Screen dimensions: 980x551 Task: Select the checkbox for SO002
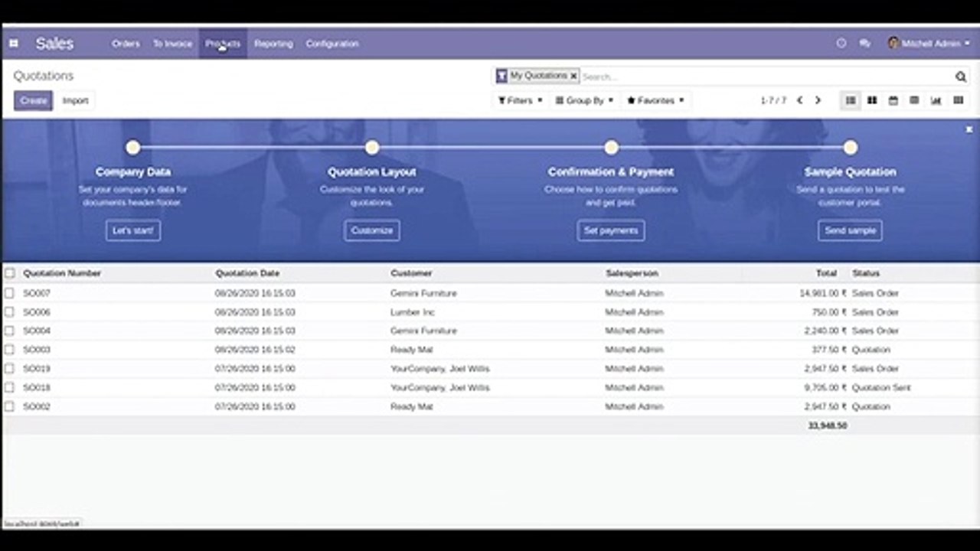coord(9,406)
